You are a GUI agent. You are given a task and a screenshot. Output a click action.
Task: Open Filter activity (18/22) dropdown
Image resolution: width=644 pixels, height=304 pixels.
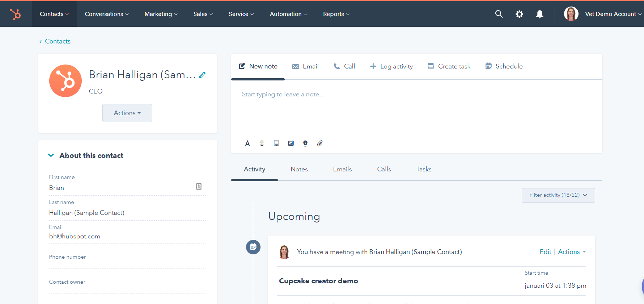point(558,195)
